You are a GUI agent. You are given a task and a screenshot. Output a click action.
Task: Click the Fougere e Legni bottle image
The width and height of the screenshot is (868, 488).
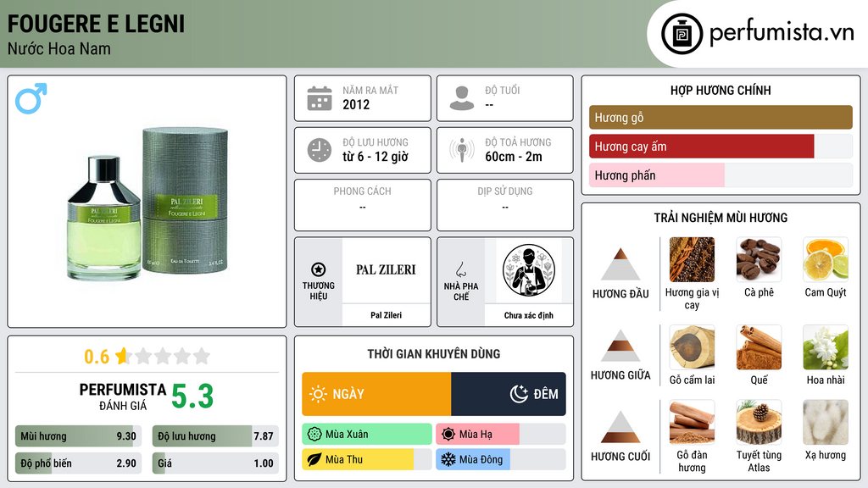point(147,202)
